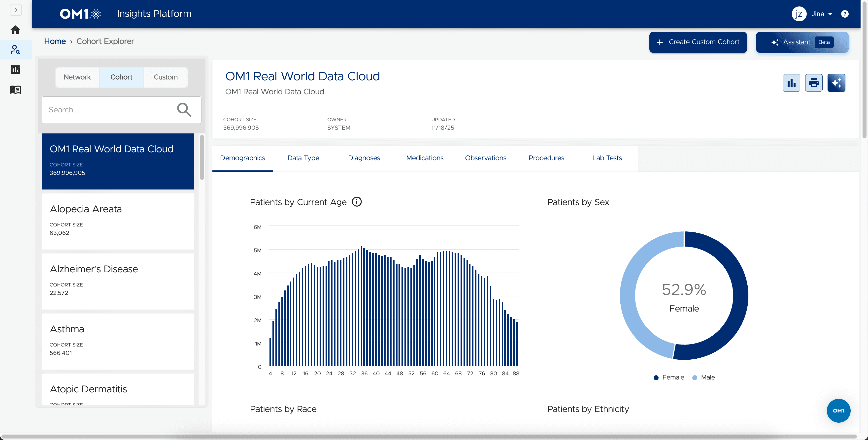Switch to Network toggle option
868x440 pixels.
coord(77,77)
